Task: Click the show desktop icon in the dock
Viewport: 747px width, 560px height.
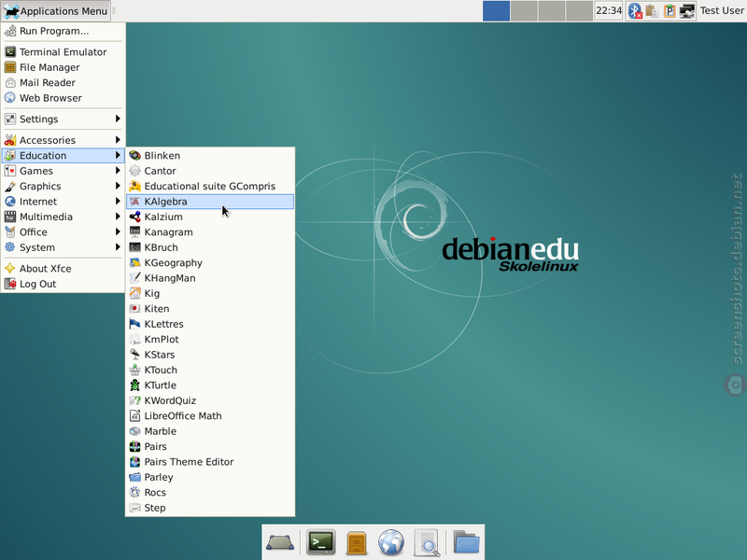Action: pos(280,542)
